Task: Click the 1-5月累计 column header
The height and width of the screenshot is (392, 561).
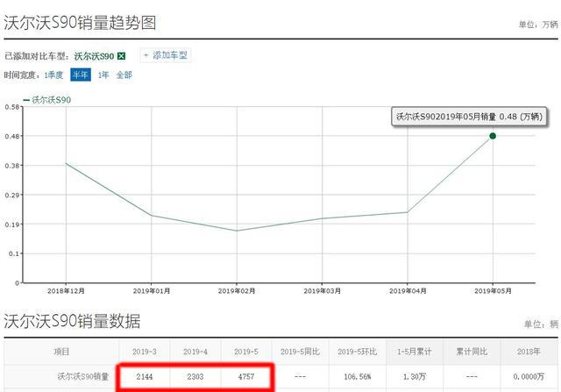Action: [x=415, y=352]
